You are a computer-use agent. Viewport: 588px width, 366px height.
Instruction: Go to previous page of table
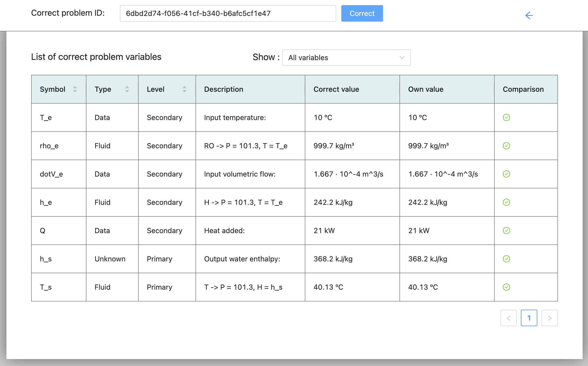click(508, 318)
